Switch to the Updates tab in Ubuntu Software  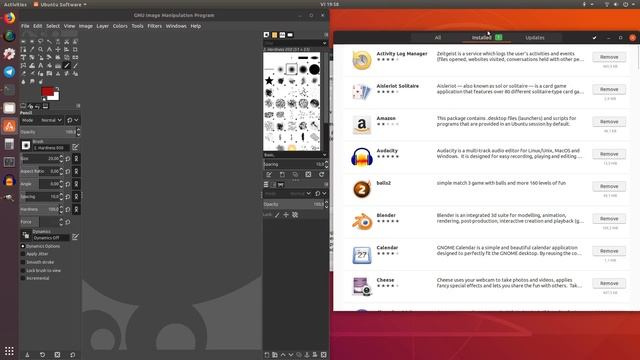point(535,38)
